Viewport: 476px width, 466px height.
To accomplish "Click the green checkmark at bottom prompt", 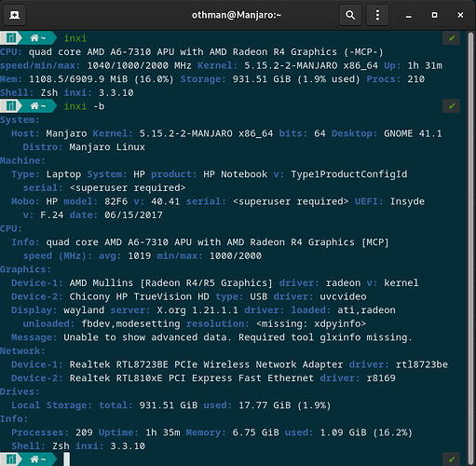I will click(452, 459).
